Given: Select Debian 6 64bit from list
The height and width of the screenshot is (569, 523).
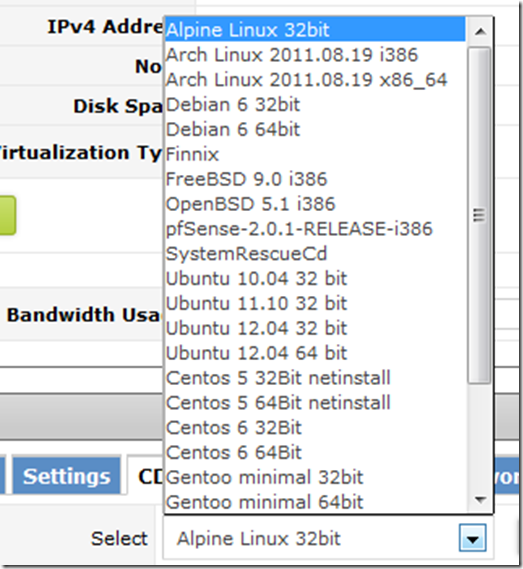Looking at the screenshot, I should coord(315,129).
